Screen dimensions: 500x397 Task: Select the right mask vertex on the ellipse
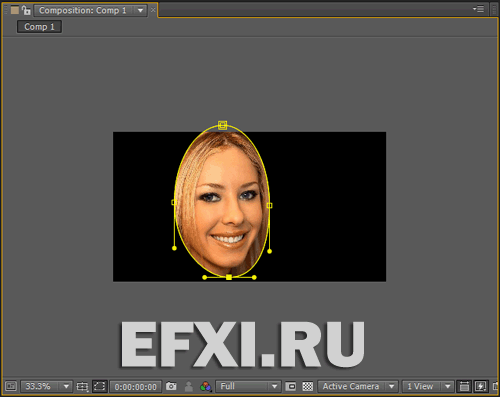[270, 206]
